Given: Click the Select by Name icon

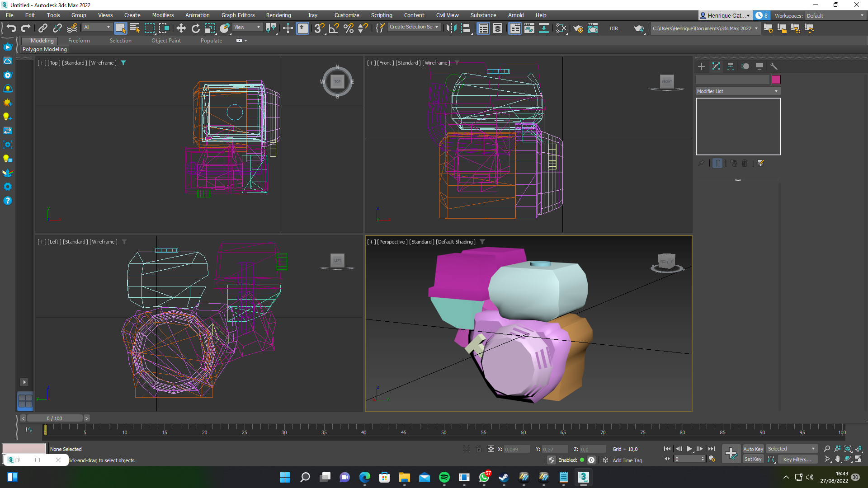Looking at the screenshot, I should 135,28.
